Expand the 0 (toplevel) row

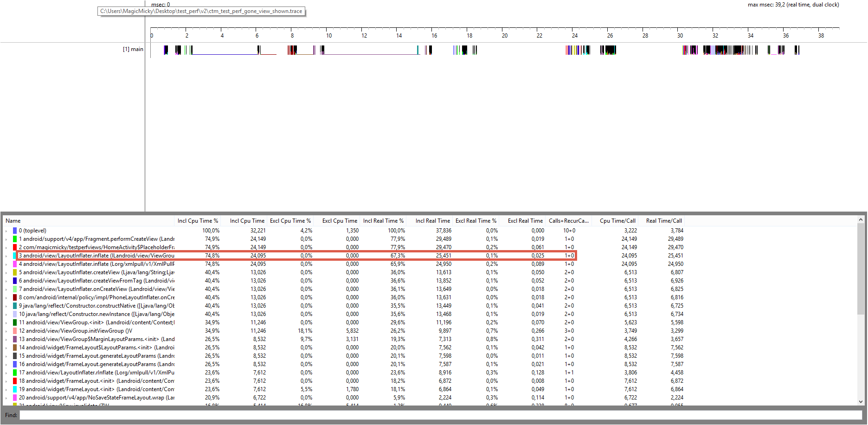pos(6,231)
